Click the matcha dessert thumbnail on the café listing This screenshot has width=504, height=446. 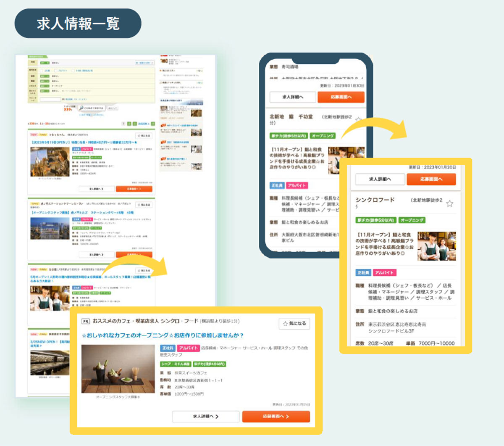pos(118,369)
